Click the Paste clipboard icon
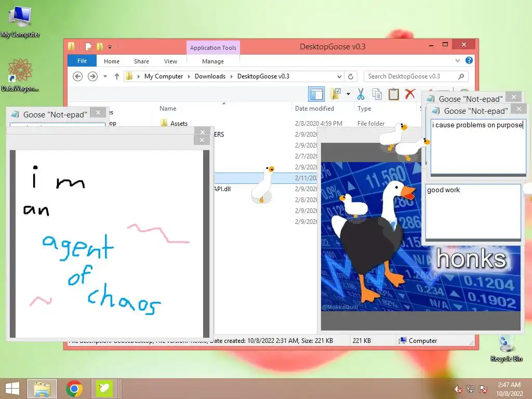This screenshot has height=399, width=532. [394, 94]
